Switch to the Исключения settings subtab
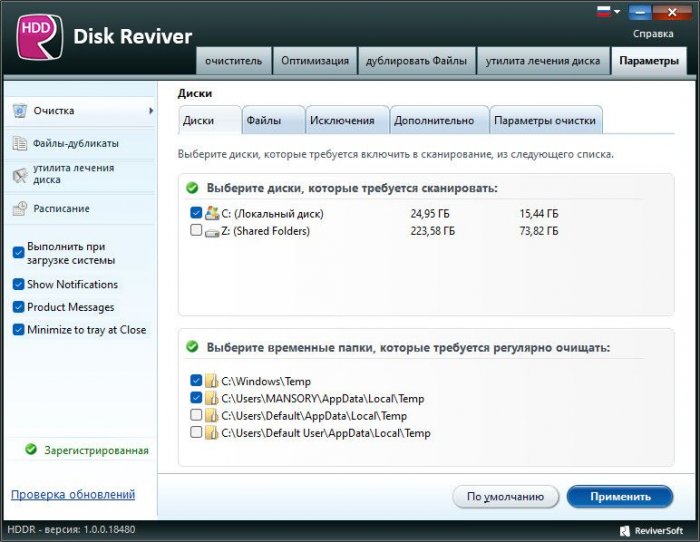700x542 pixels. pos(347,120)
